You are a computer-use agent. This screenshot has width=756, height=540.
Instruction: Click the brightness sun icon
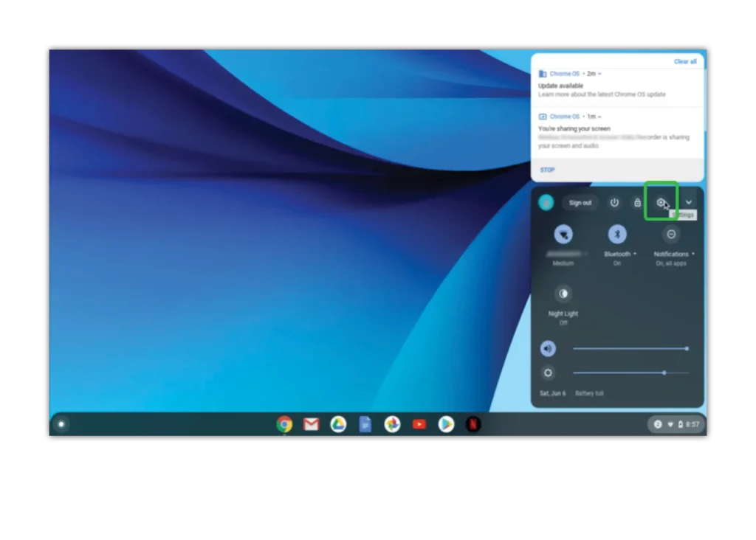tap(548, 373)
